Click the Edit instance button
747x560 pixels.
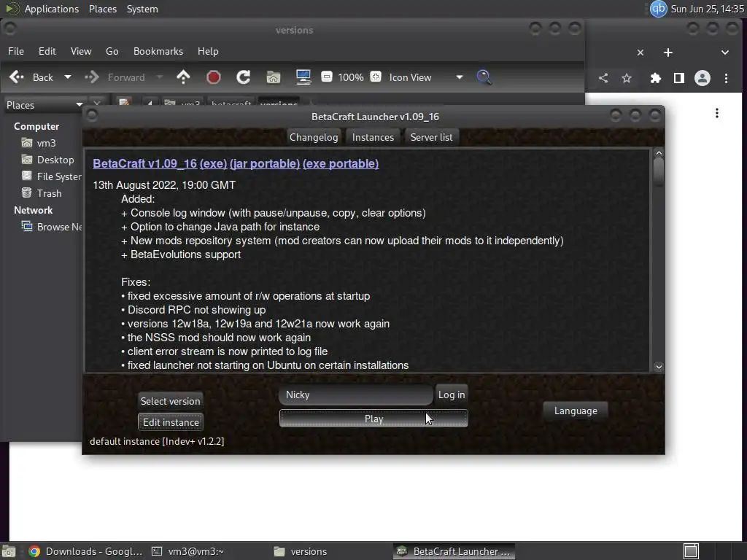pyautogui.click(x=171, y=422)
